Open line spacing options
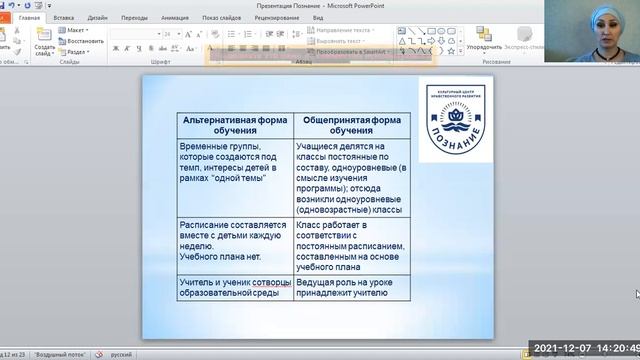 point(298,34)
